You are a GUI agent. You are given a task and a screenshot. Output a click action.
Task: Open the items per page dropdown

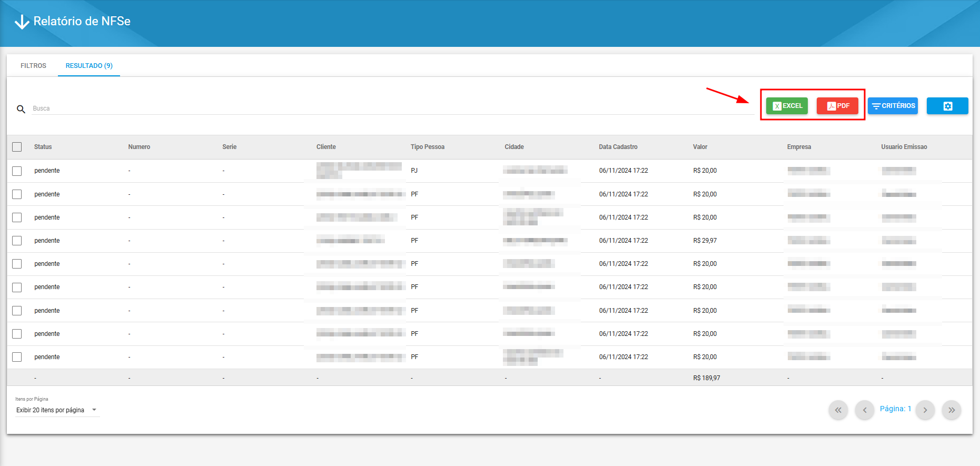point(57,410)
